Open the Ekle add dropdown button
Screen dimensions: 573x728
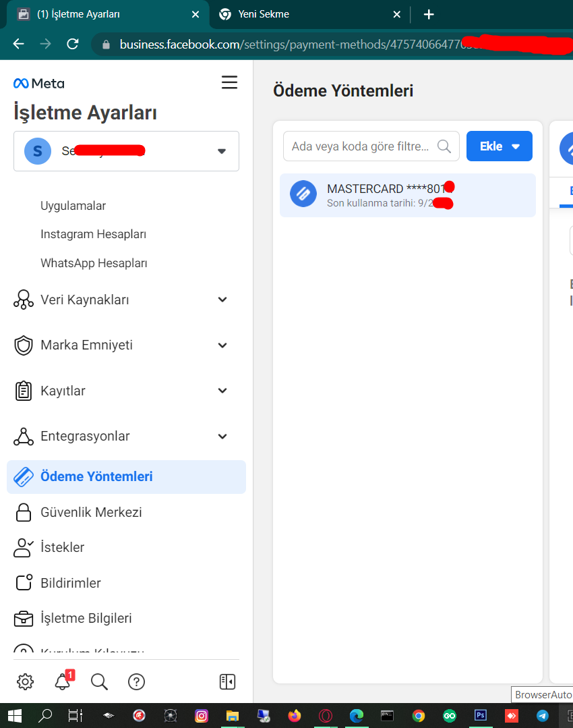[x=500, y=146]
